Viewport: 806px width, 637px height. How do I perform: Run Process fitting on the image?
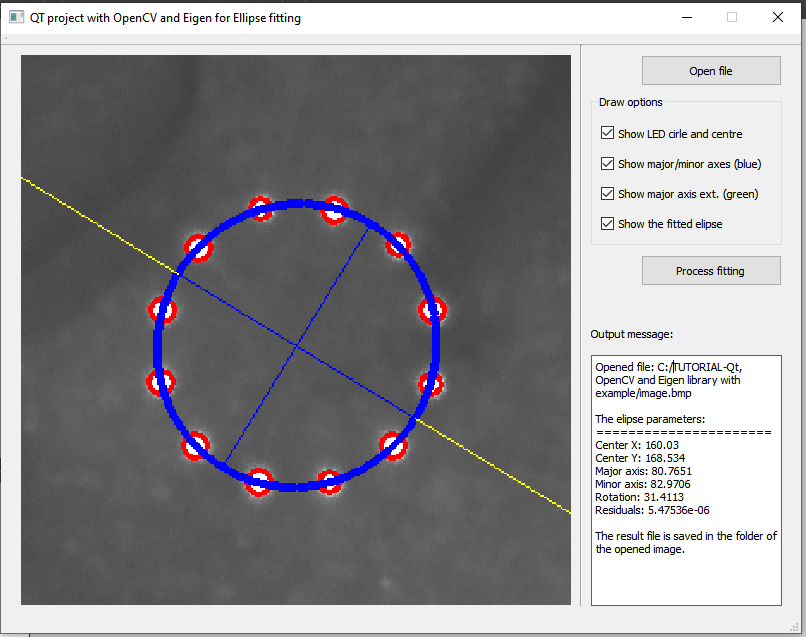click(710, 270)
